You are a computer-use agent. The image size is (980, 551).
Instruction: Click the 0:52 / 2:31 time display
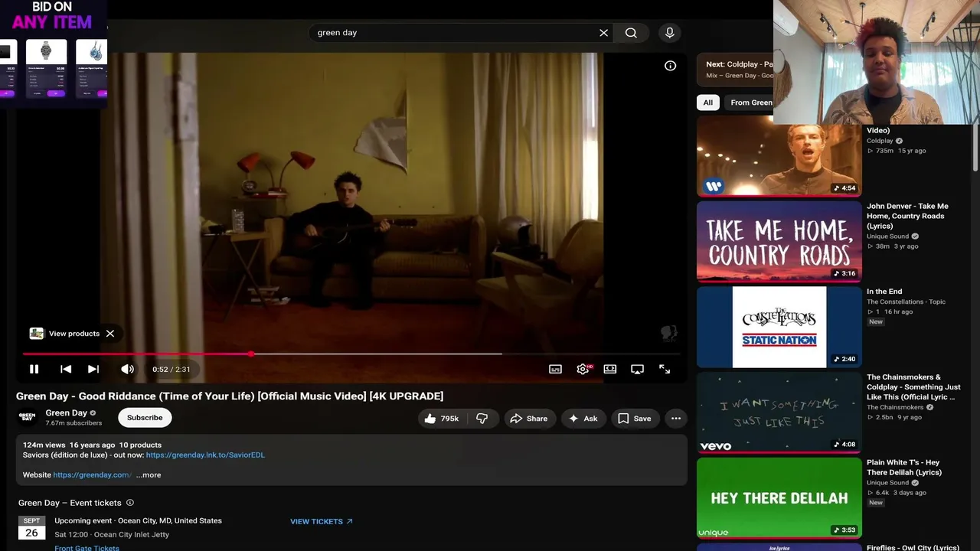171,369
